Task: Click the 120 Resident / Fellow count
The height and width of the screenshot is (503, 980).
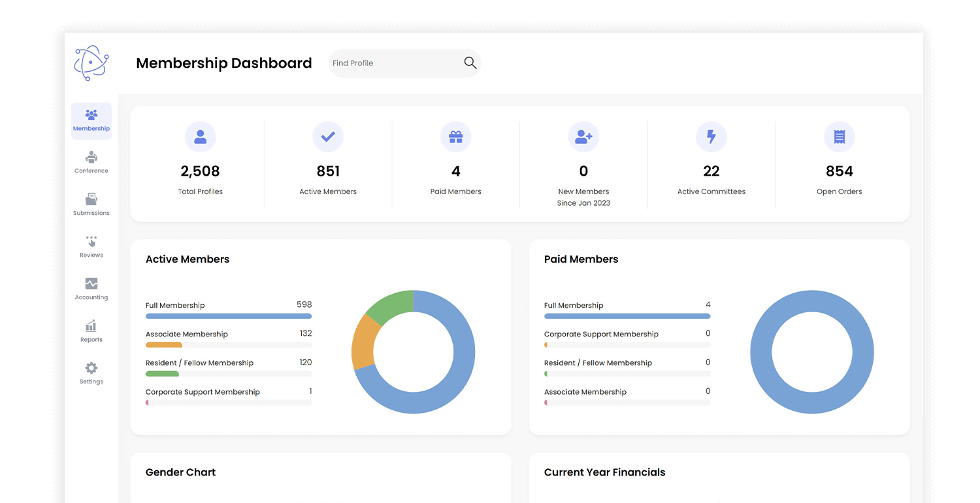Action: point(305,362)
